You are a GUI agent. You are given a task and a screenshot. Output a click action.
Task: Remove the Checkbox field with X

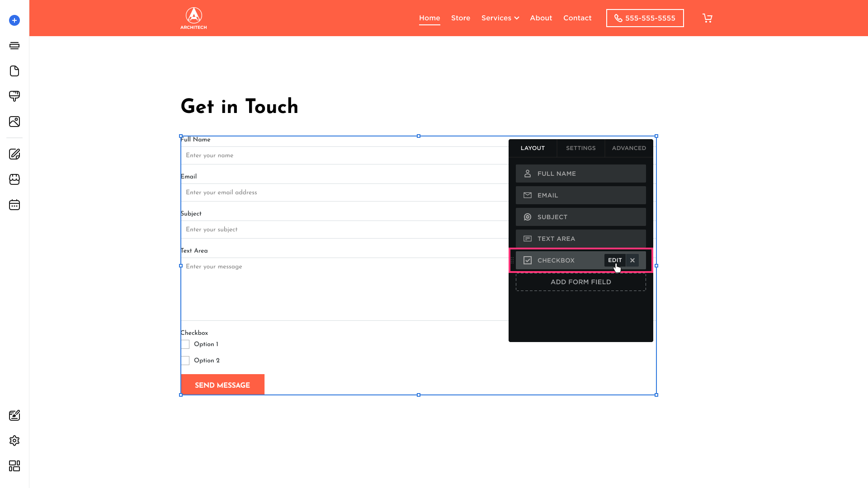coord(632,260)
